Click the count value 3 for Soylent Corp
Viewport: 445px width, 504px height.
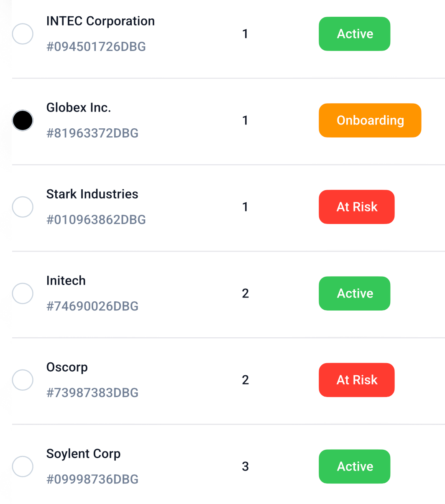(x=246, y=466)
